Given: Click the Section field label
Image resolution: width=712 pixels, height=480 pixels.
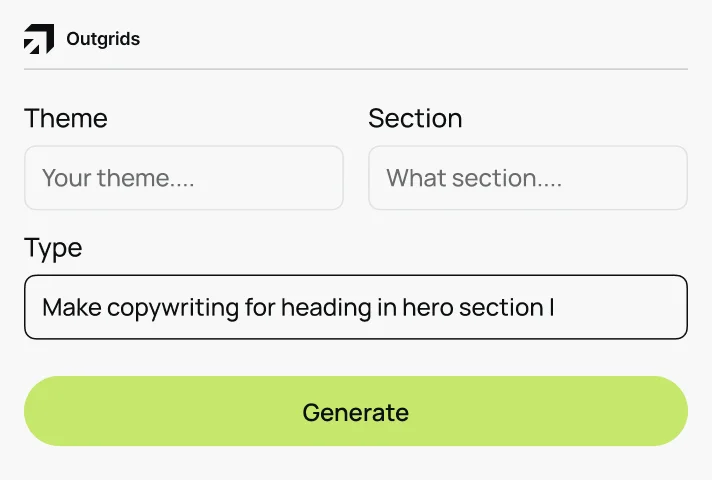Looking at the screenshot, I should 415,118.
